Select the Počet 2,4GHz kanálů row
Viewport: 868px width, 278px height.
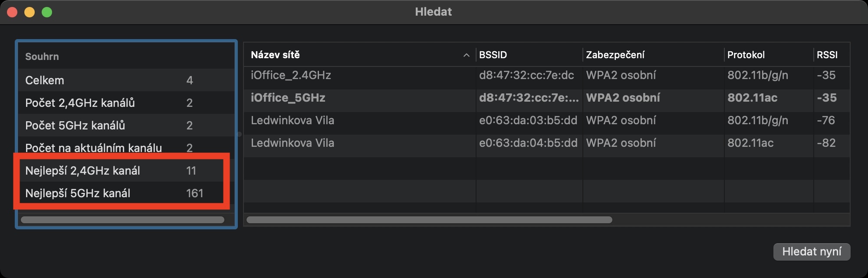[x=80, y=103]
